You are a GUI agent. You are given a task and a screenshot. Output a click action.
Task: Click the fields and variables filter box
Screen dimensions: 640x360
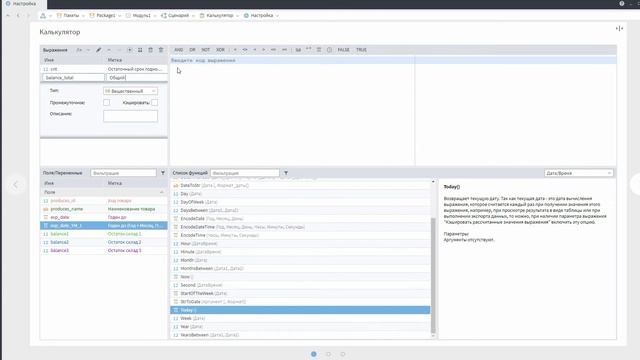[123, 173]
